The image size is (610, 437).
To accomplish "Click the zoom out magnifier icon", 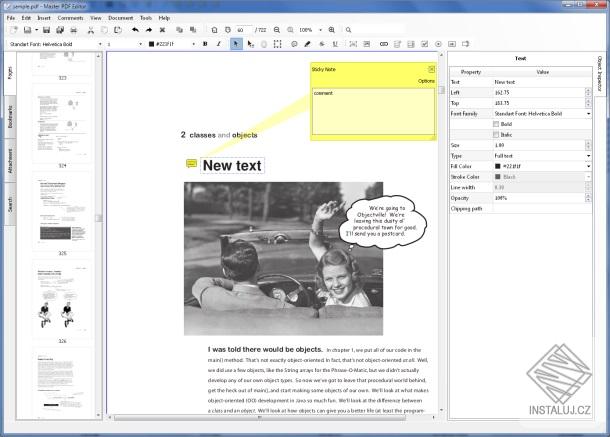I will [277, 30].
